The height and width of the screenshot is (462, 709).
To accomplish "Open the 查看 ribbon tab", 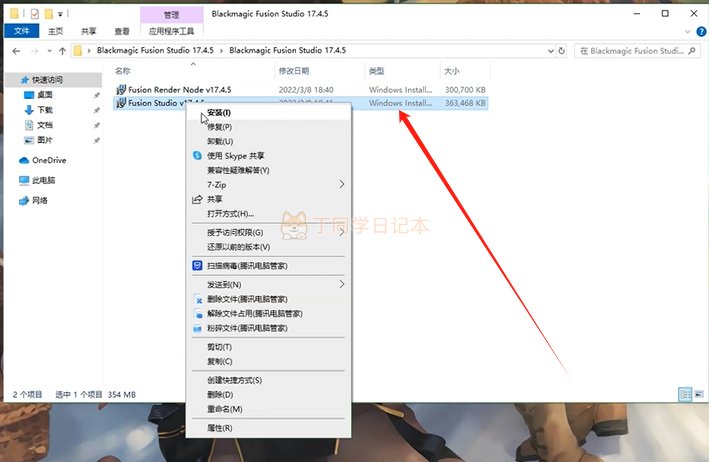I will click(x=122, y=31).
